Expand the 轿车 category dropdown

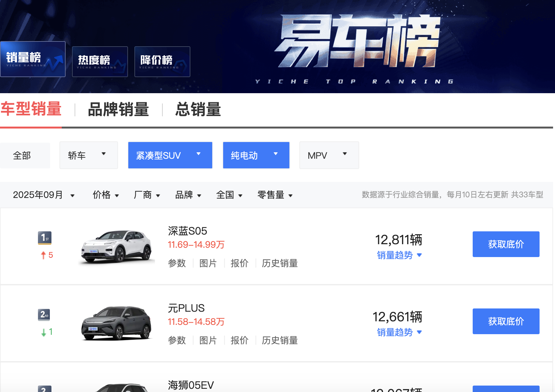88,155
